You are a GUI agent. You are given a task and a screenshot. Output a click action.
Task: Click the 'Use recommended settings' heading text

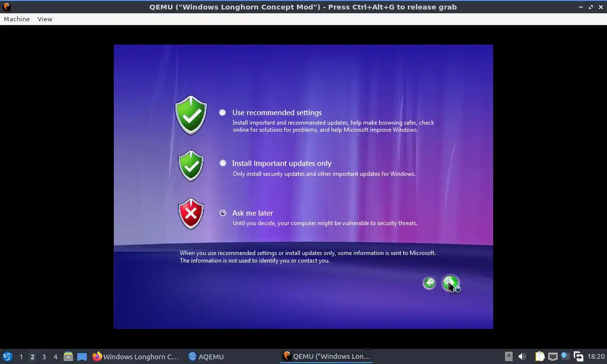277,112
